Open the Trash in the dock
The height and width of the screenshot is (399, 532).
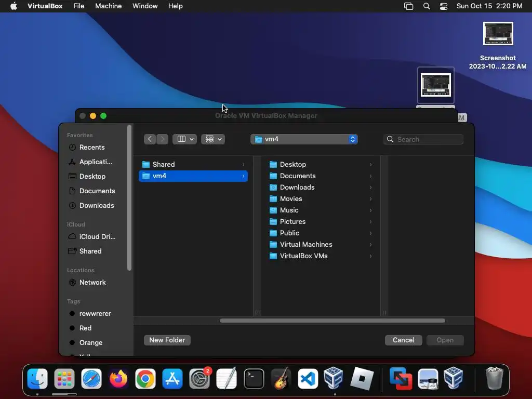point(495,379)
